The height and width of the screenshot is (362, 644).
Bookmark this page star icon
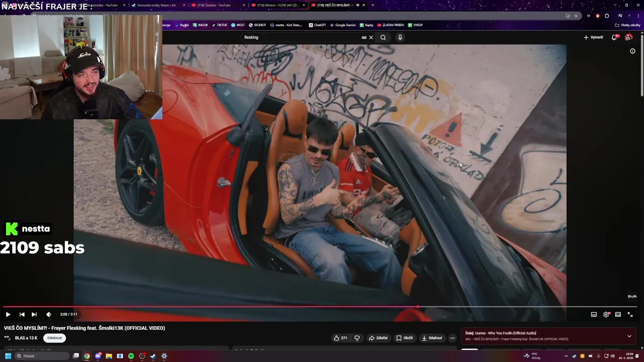(576, 16)
